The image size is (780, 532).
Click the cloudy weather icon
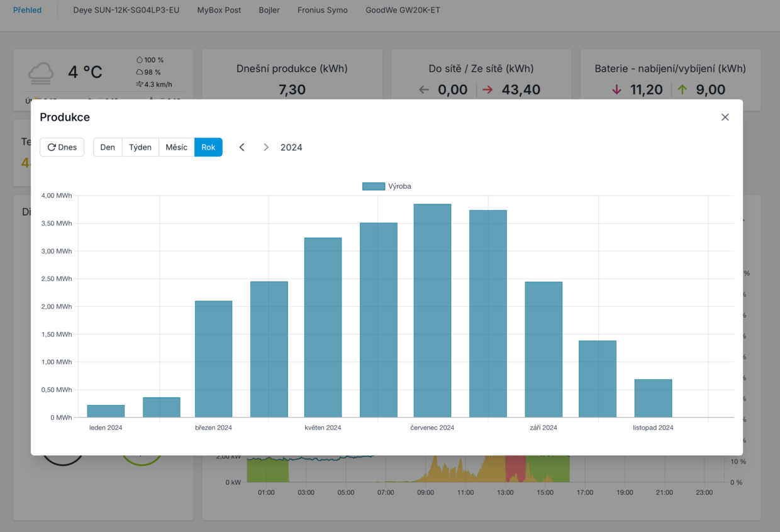pos(41,73)
